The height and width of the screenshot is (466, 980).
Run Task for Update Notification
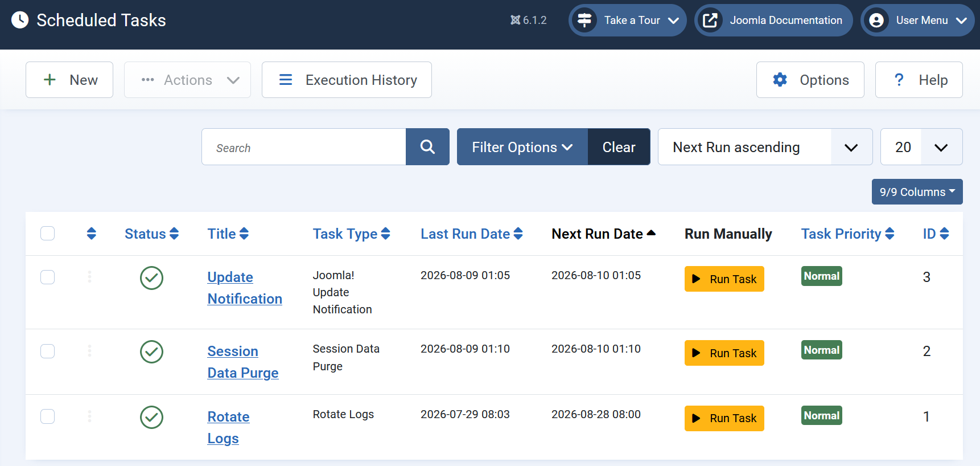[724, 279]
